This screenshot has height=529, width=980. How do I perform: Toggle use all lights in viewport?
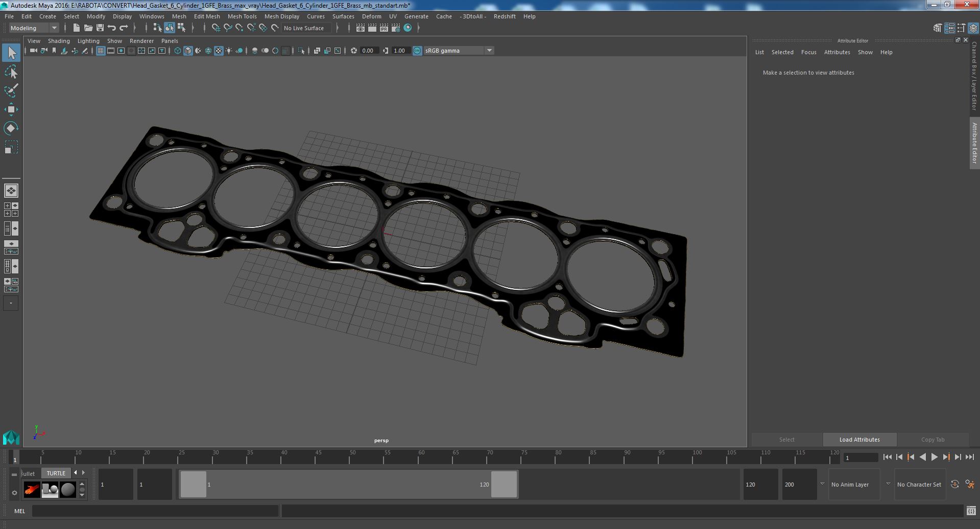click(x=229, y=51)
